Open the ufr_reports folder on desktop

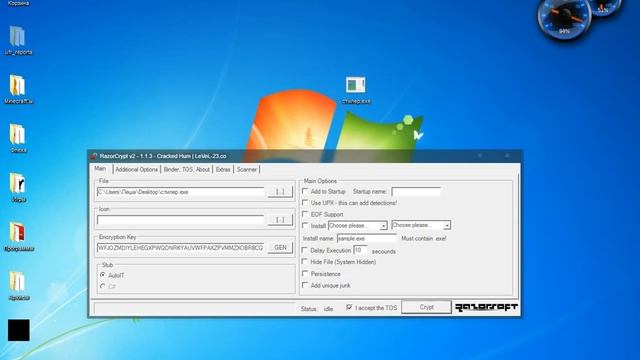click(x=18, y=40)
